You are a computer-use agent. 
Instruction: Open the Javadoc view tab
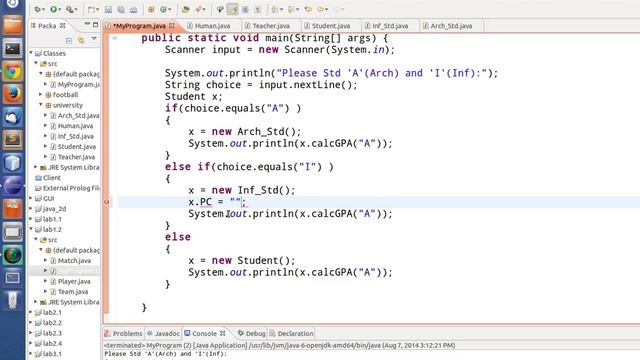tap(163, 333)
